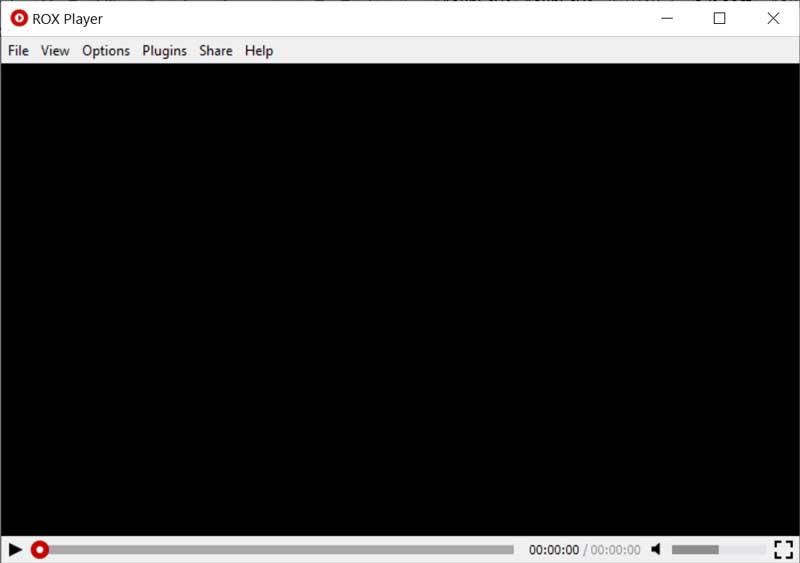Open the File menu
The height and width of the screenshot is (563, 800).
18,51
